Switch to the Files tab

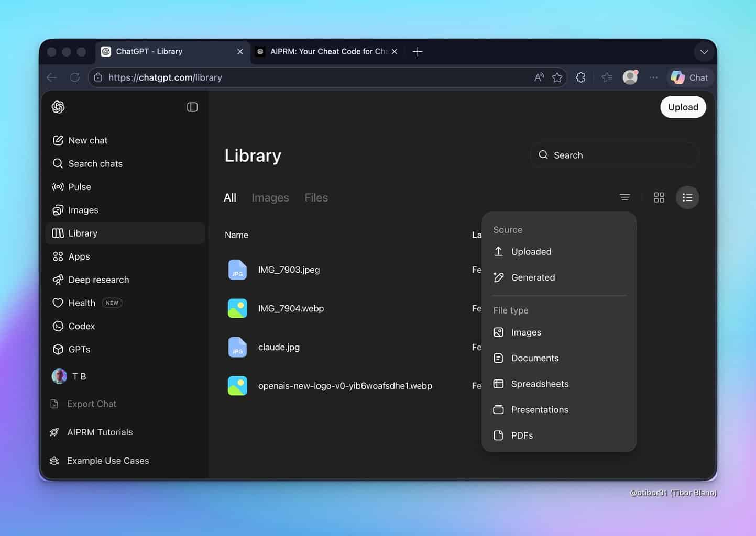(x=316, y=197)
